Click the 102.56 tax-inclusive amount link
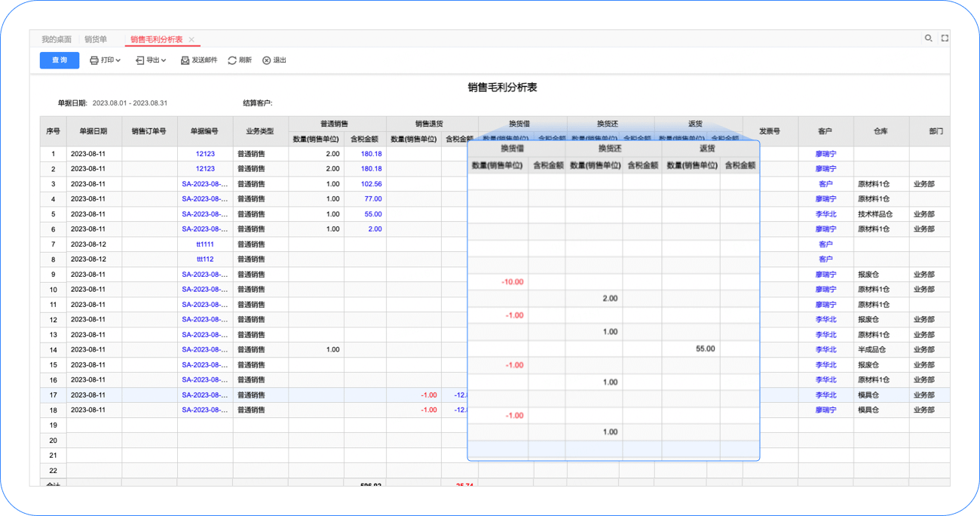The image size is (980, 516). (371, 184)
